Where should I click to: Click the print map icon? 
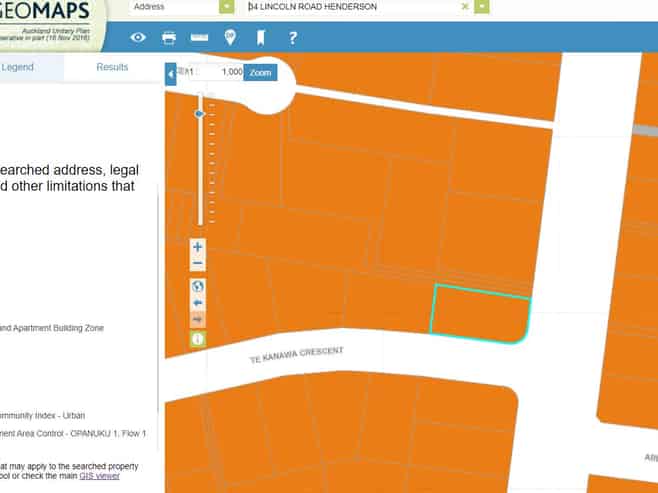169,38
